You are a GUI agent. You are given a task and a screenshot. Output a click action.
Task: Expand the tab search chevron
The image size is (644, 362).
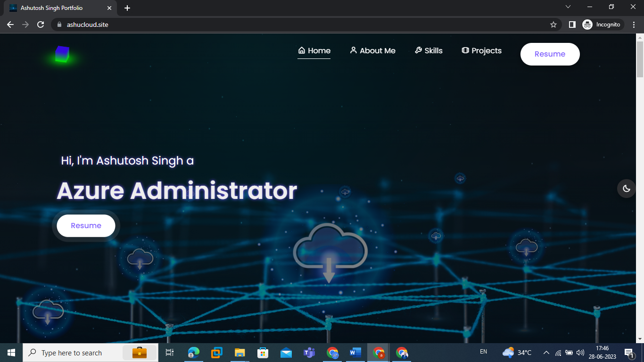[x=568, y=7]
